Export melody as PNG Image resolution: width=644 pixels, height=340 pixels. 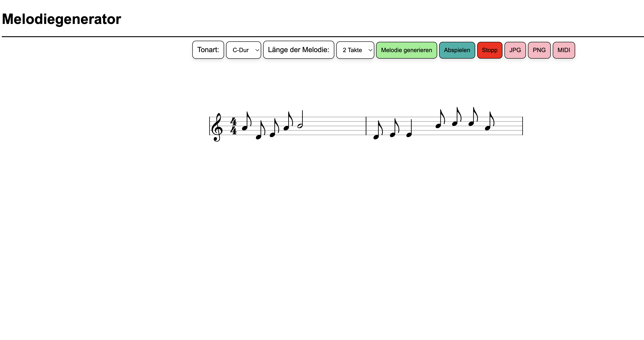coord(539,50)
